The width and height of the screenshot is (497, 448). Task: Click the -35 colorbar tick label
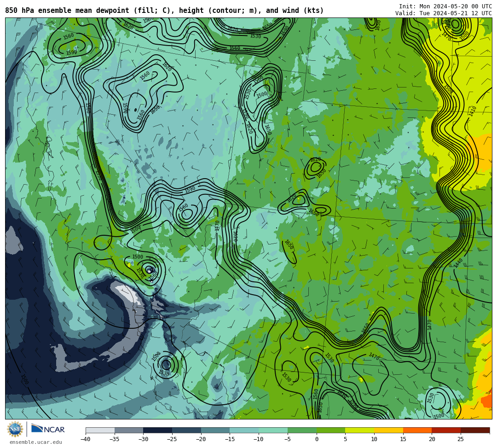pos(115,439)
